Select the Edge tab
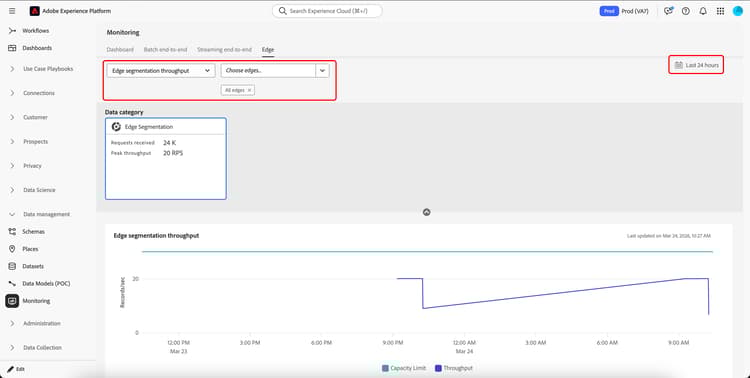The width and height of the screenshot is (750, 378). coord(268,50)
